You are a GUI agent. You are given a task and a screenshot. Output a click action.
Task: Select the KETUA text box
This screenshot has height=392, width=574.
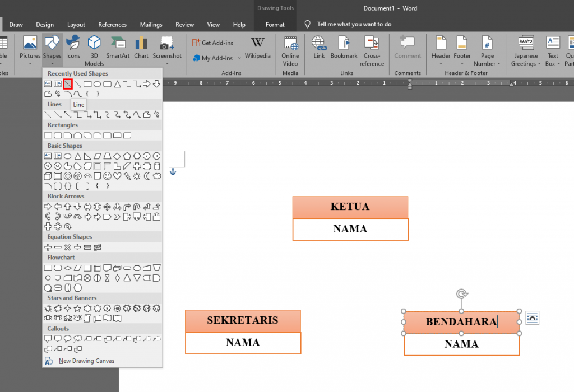pos(350,207)
